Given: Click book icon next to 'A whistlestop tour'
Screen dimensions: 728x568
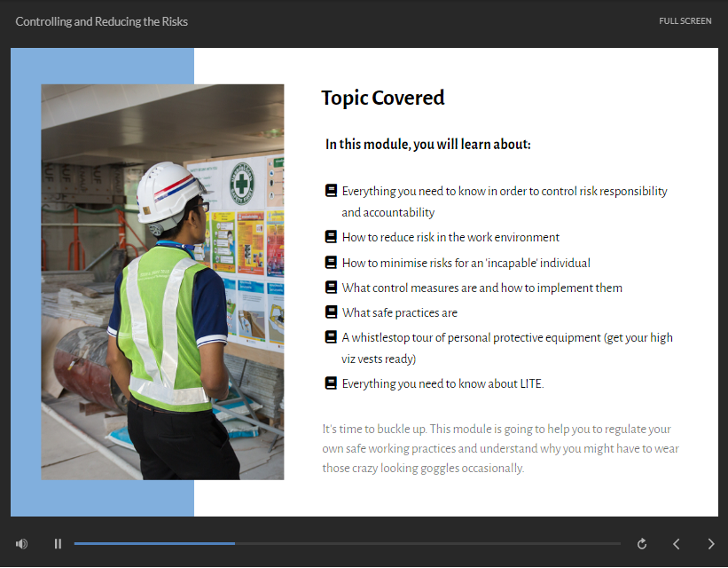Looking at the screenshot, I should click(x=331, y=337).
